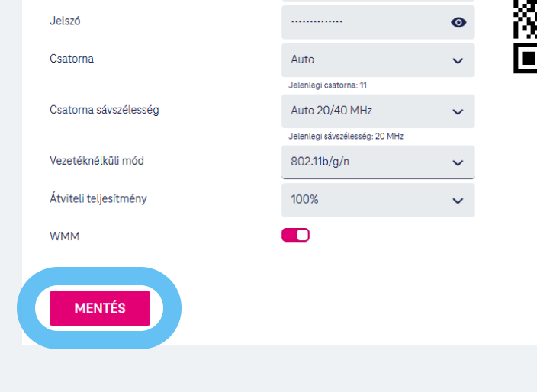
Task: Click the Átviteli teljesítmény label
Action: (98, 198)
